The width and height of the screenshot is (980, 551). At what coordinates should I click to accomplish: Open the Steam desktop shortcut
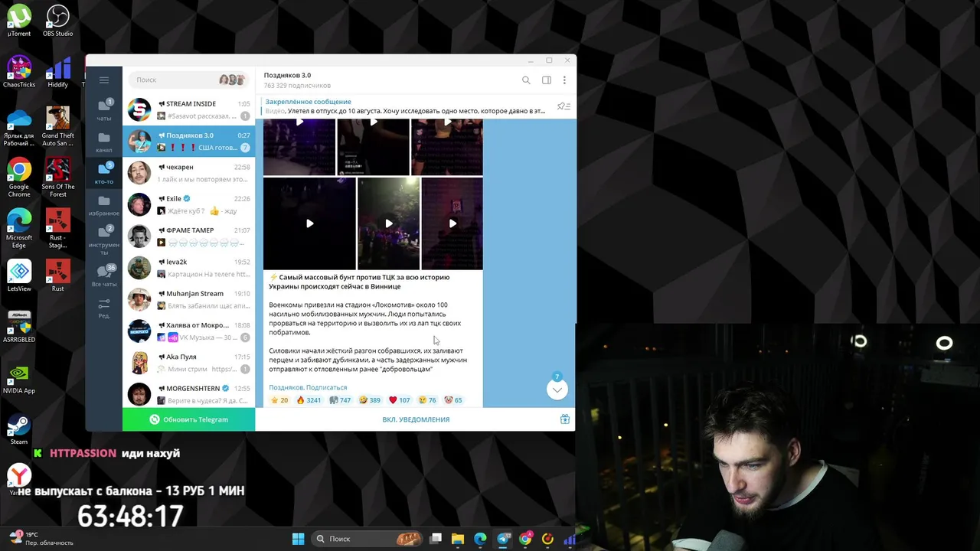[19, 429]
